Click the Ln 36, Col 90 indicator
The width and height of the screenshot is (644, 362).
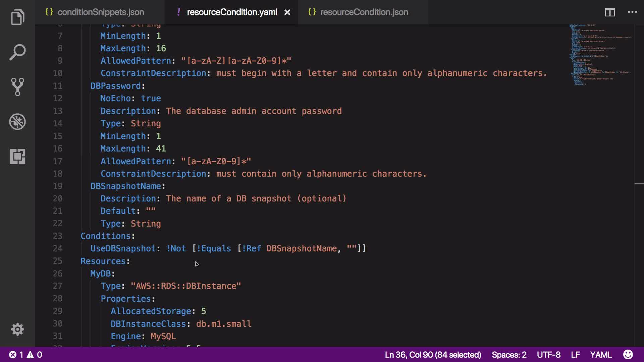[x=433, y=355]
